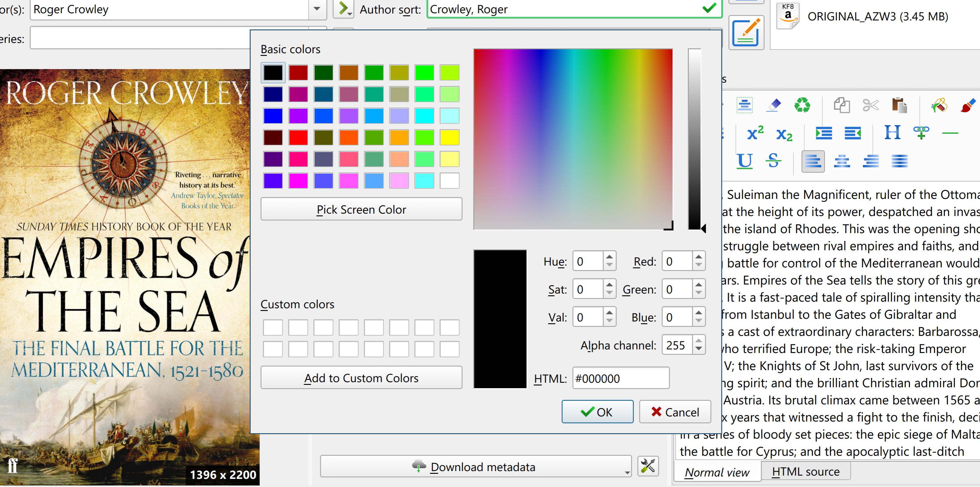Screen dimensions: 980x487
Task: Toggle align right for comments text
Action: (x=871, y=161)
